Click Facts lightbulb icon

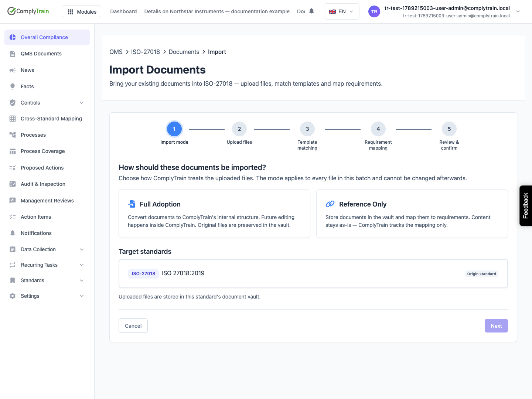point(13,86)
